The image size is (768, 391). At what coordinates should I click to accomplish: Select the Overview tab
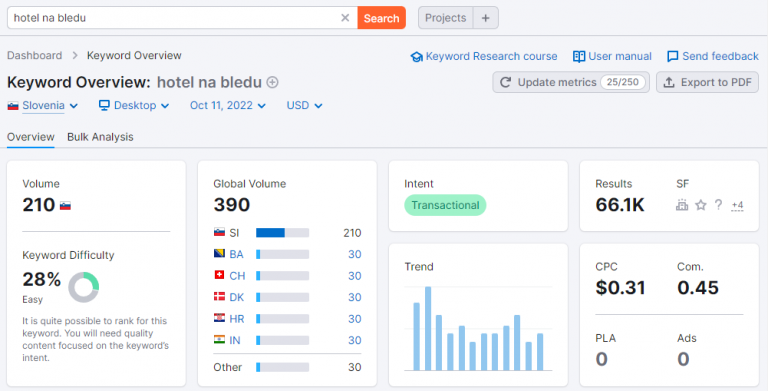click(30, 137)
